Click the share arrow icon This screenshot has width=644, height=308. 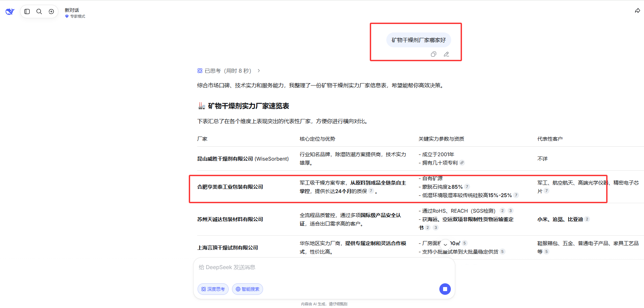click(637, 11)
